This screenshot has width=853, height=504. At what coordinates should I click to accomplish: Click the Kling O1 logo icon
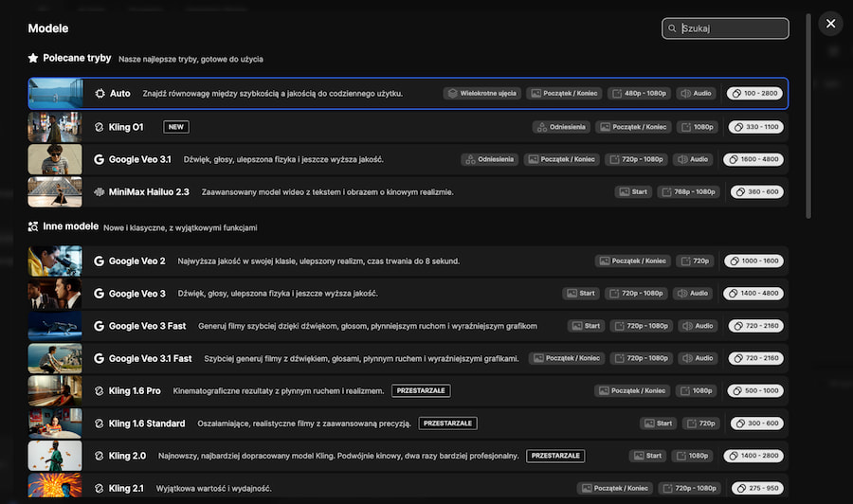(x=100, y=127)
